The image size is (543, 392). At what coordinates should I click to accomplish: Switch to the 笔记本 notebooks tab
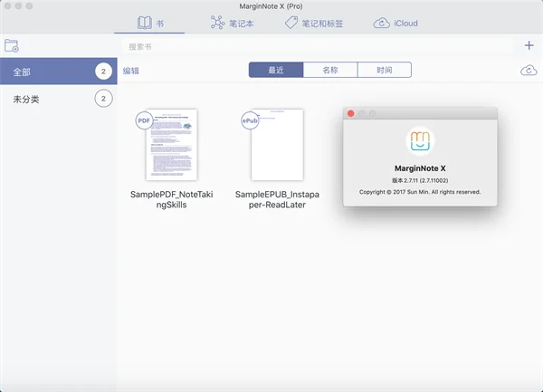tap(232, 23)
